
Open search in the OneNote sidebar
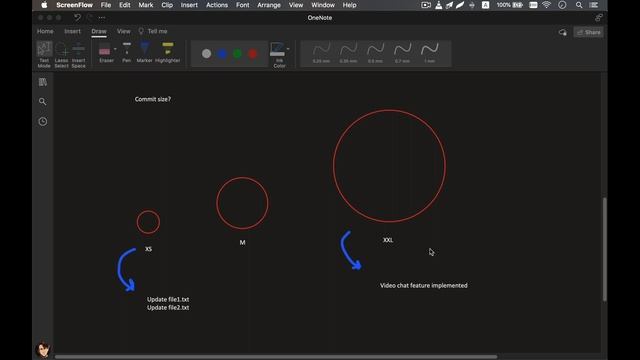click(x=42, y=101)
